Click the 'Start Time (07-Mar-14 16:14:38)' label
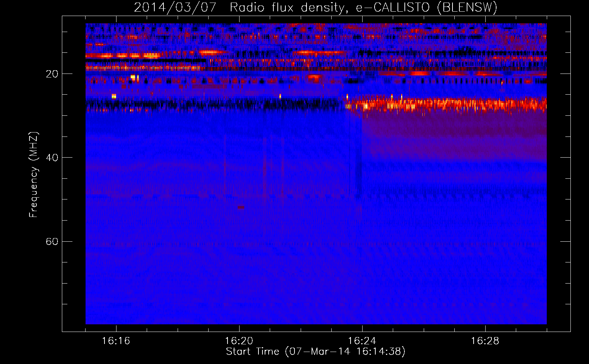This screenshot has height=364, width=589. 316,351
